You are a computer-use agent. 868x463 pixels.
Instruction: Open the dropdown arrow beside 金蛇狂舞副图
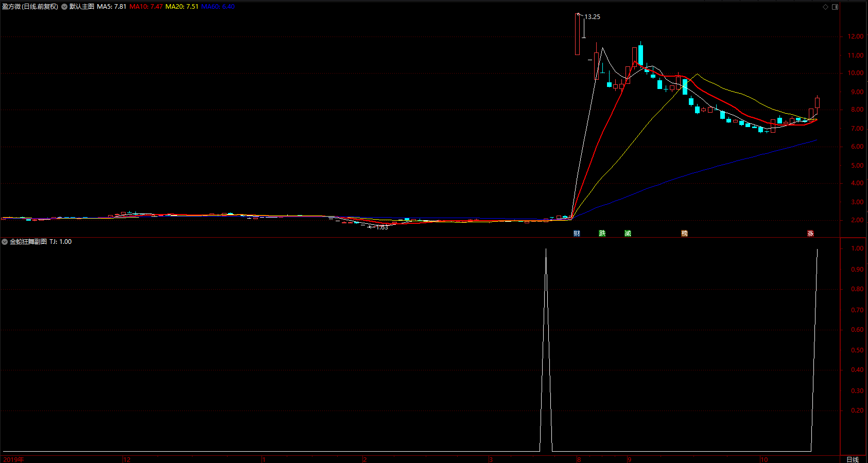click(x=5, y=241)
